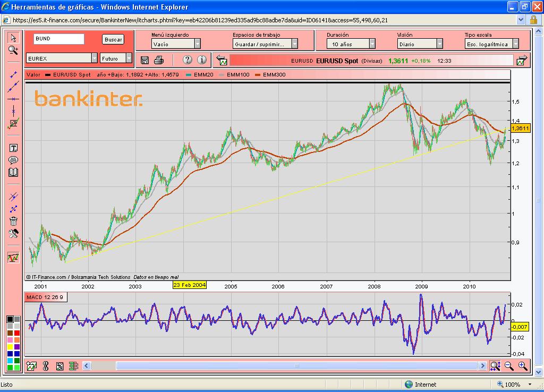544x392 pixels.
Task: Print the chart with printer icon
Action: pyautogui.click(x=159, y=59)
